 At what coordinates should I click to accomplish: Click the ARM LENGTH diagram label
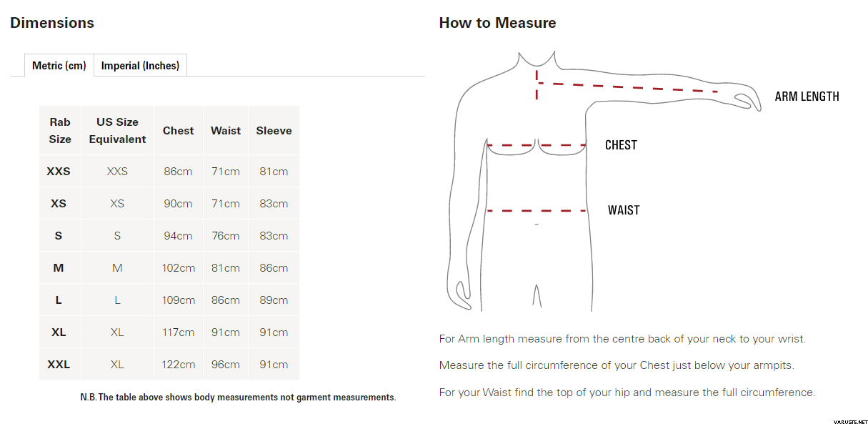807,97
